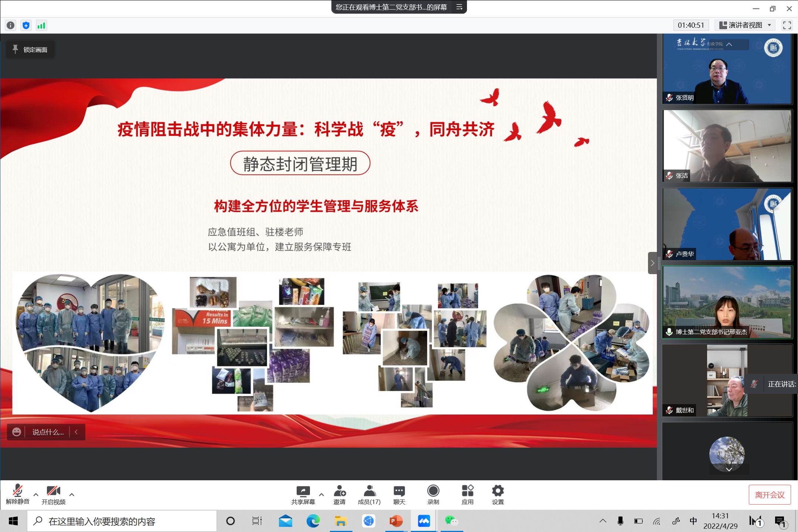This screenshot has width=798, height=532.
Task: Expand audio options arrow beside mute
Action: (x=36, y=494)
